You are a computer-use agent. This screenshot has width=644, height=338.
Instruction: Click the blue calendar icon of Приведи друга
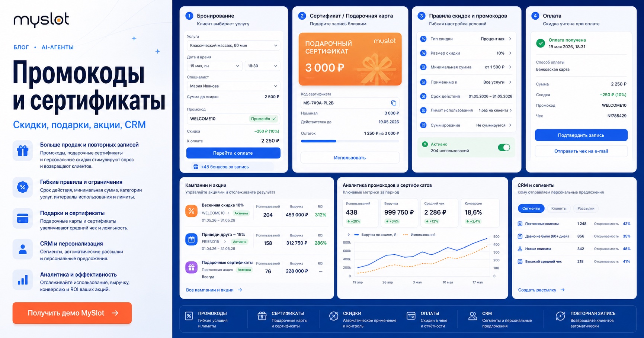191,239
